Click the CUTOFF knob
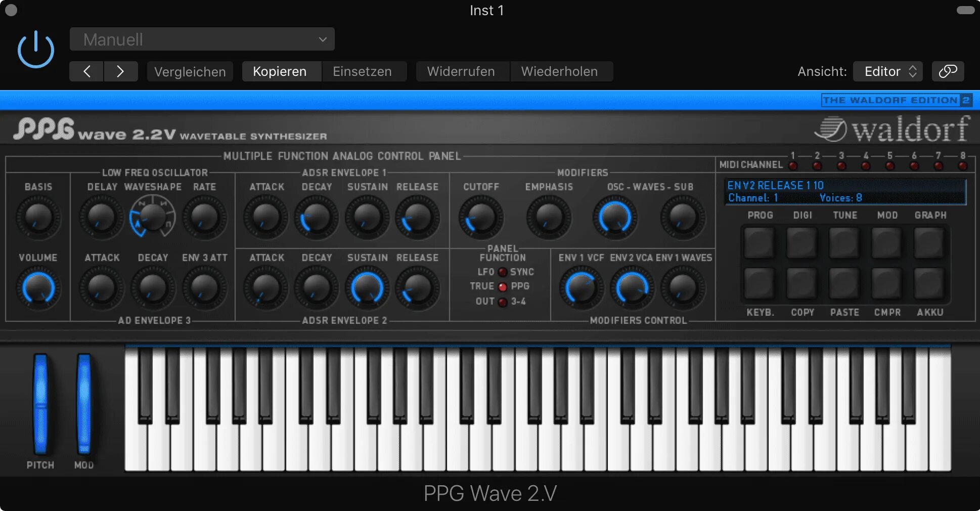The height and width of the screenshot is (511, 980). click(x=481, y=217)
